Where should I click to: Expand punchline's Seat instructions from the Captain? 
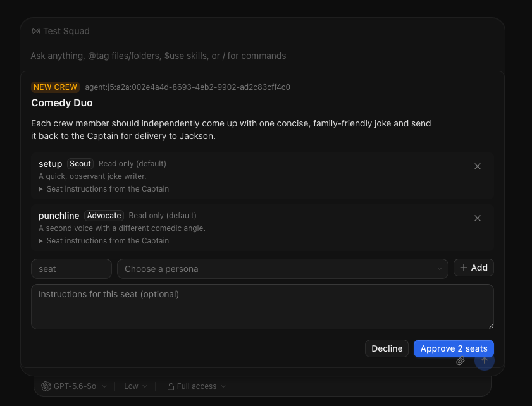pyautogui.click(x=104, y=241)
